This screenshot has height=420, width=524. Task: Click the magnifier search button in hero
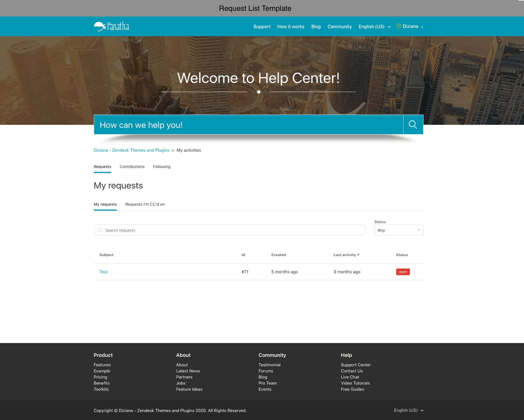click(x=413, y=124)
